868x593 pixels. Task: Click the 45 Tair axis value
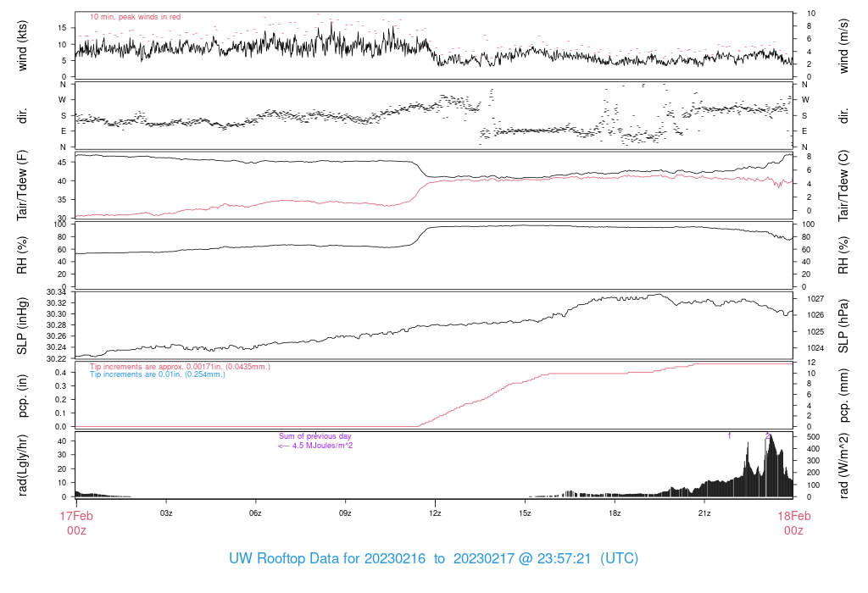[62, 163]
